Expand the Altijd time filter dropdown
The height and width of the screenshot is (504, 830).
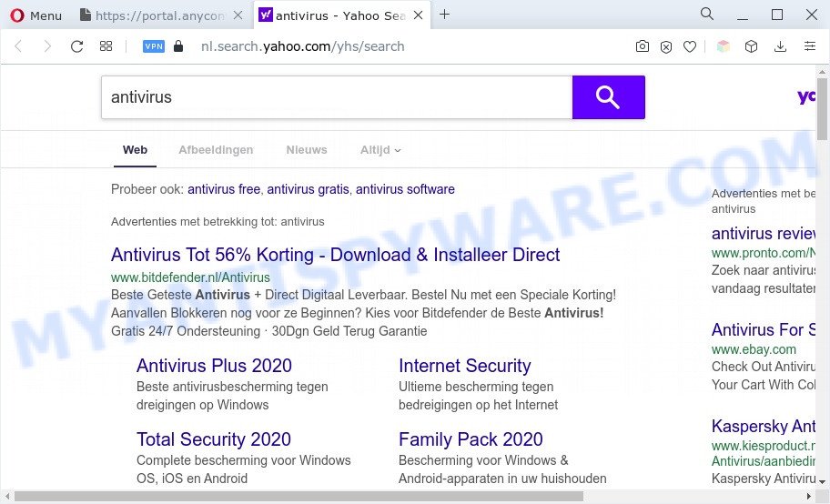point(380,150)
